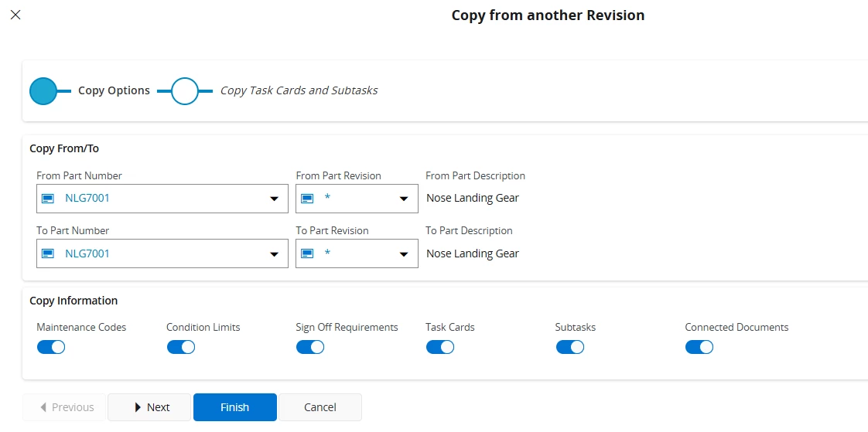Disable the Subtasks toggle

click(570, 347)
